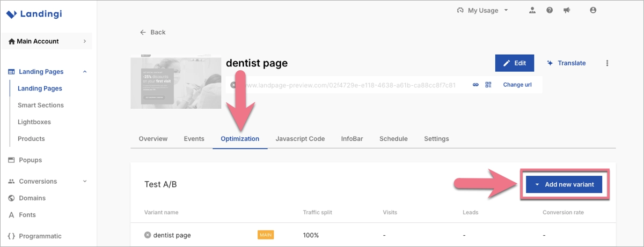This screenshot has height=247, width=644.
Task: Click the dentist page title heading
Action: pyautogui.click(x=257, y=63)
